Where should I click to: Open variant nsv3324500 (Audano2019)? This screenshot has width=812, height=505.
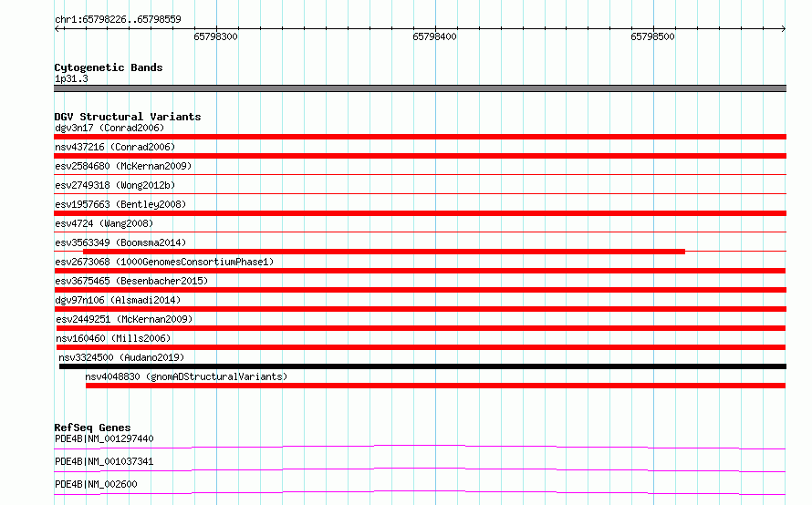(x=121, y=357)
